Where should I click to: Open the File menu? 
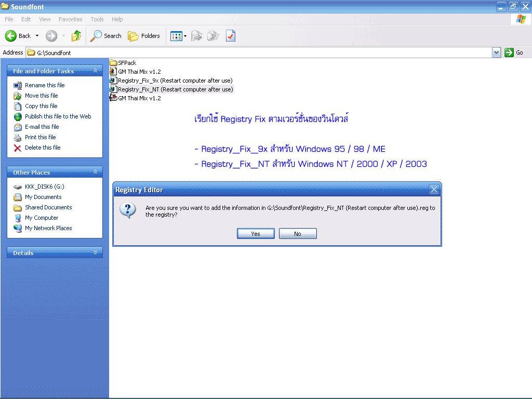coord(9,19)
